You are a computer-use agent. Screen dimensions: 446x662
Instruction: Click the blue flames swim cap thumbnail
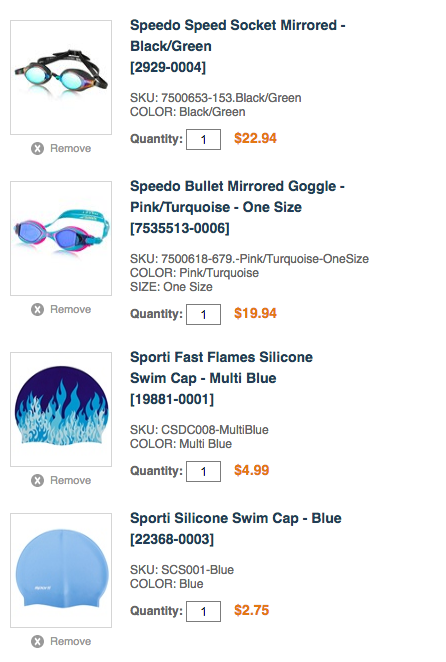61,409
